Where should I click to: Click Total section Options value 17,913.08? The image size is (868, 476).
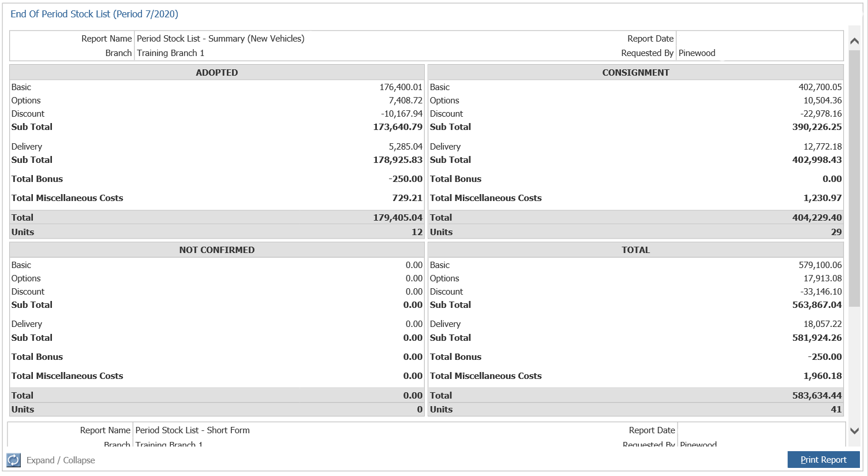(822, 278)
